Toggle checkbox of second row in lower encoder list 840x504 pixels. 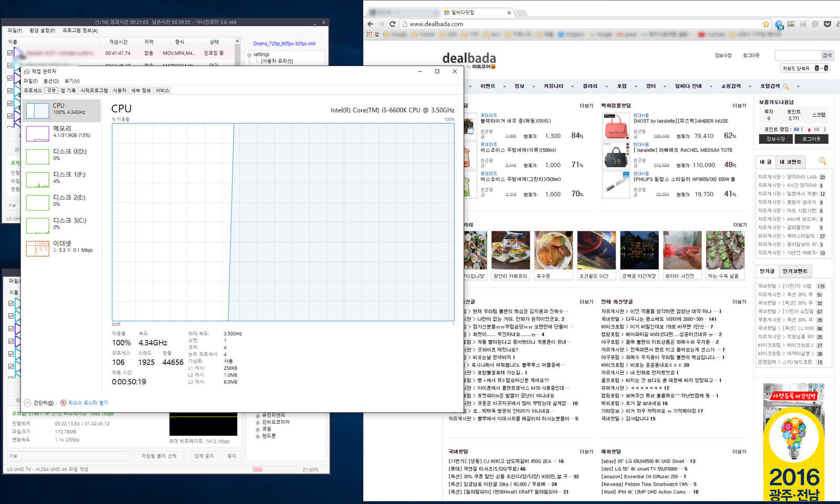click(x=11, y=316)
